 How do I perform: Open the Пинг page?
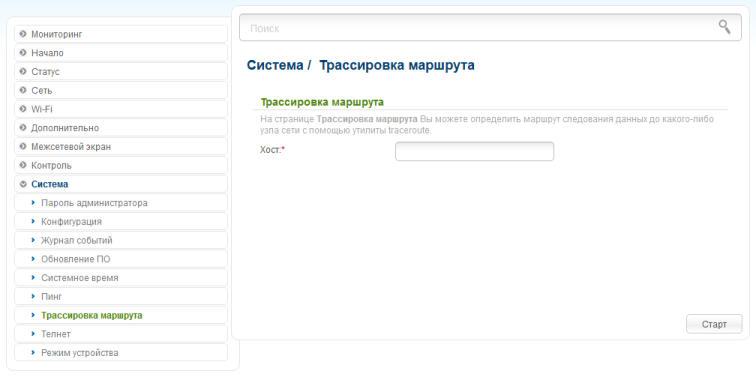pos(121,297)
